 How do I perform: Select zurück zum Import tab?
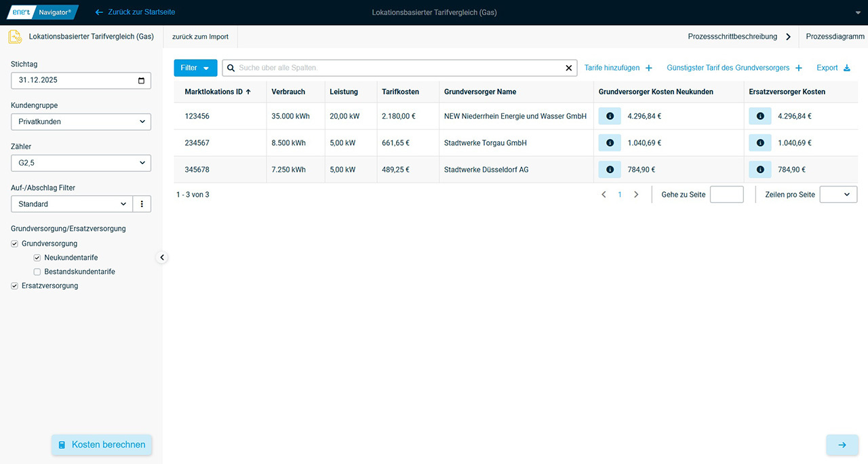click(200, 37)
